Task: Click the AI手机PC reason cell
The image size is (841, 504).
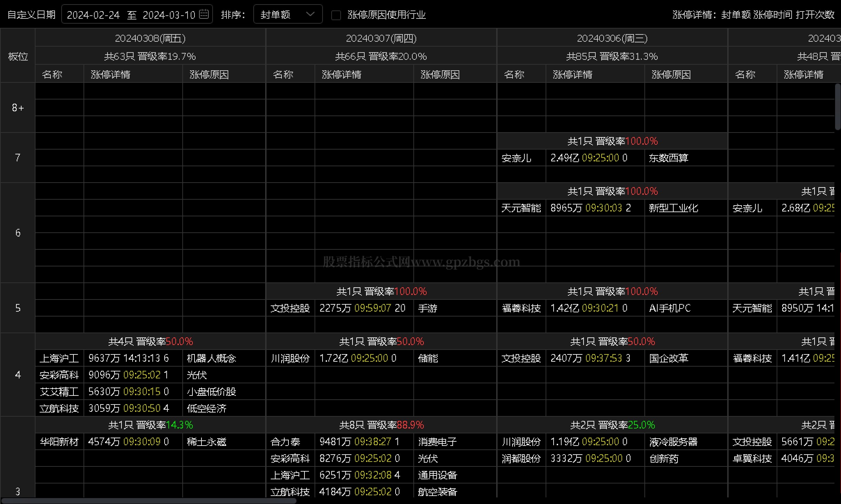Action: (x=686, y=308)
